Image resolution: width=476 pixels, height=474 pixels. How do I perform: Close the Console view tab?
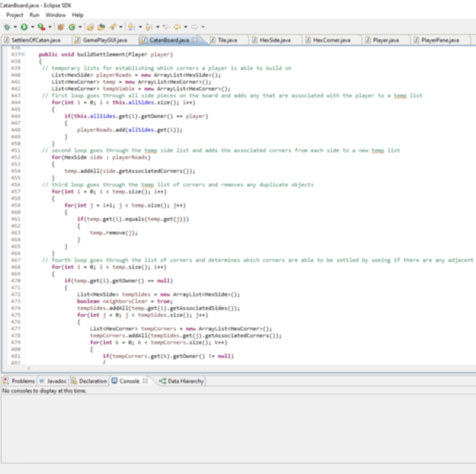coord(145,381)
